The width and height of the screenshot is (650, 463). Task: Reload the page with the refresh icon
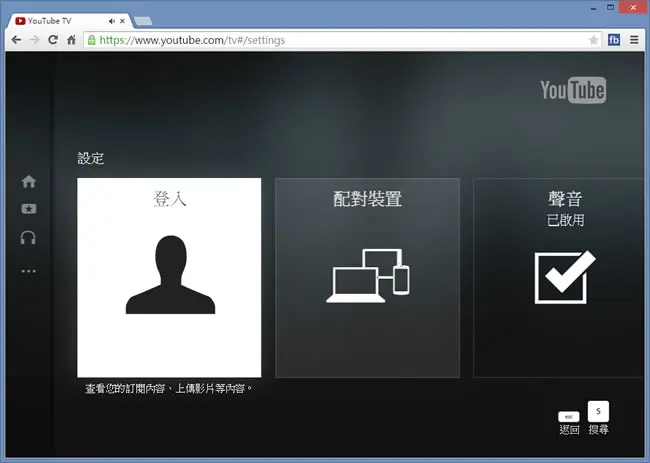pos(53,40)
